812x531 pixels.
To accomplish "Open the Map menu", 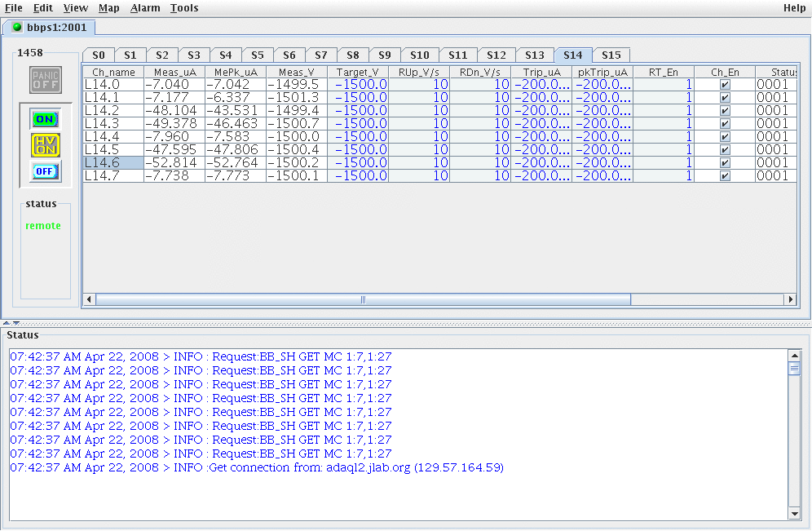I will pos(108,8).
